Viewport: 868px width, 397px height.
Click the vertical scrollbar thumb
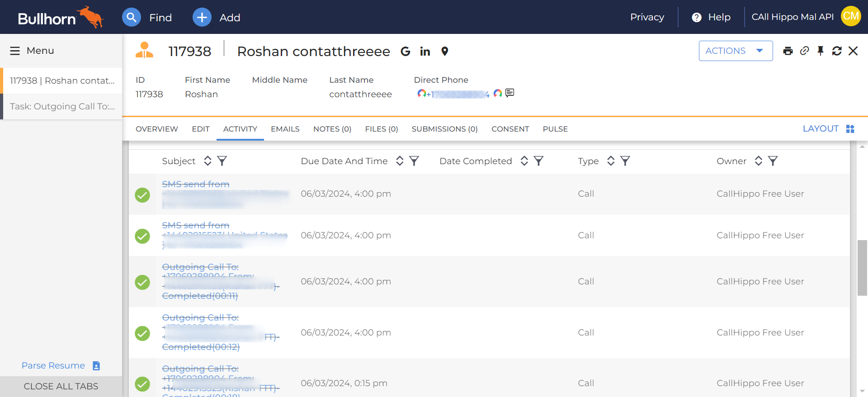point(863,268)
